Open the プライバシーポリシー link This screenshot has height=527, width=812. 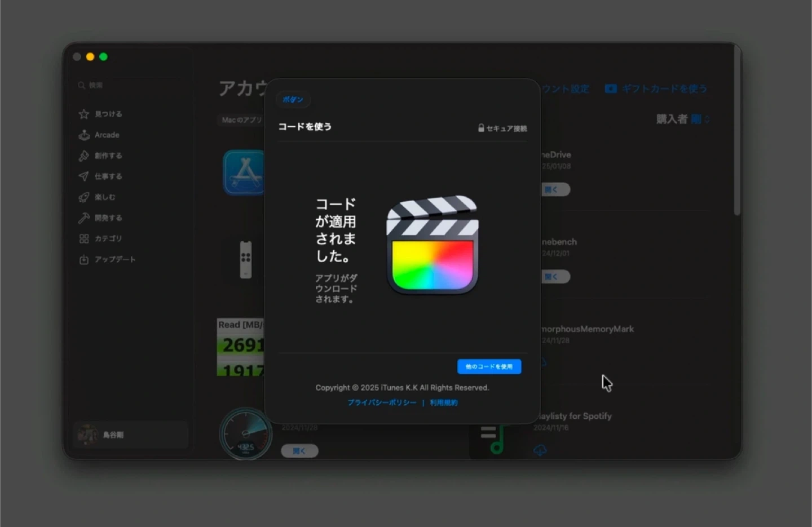click(x=382, y=402)
